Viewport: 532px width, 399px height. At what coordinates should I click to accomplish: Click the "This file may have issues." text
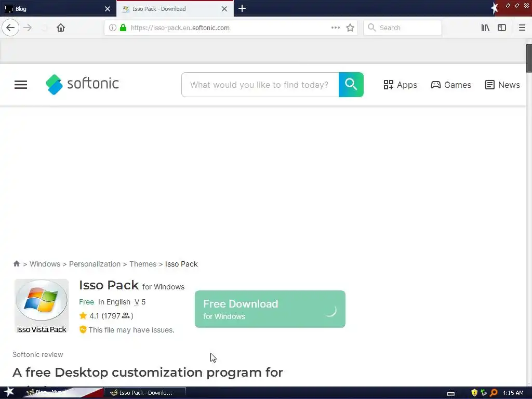click(131, 330)
